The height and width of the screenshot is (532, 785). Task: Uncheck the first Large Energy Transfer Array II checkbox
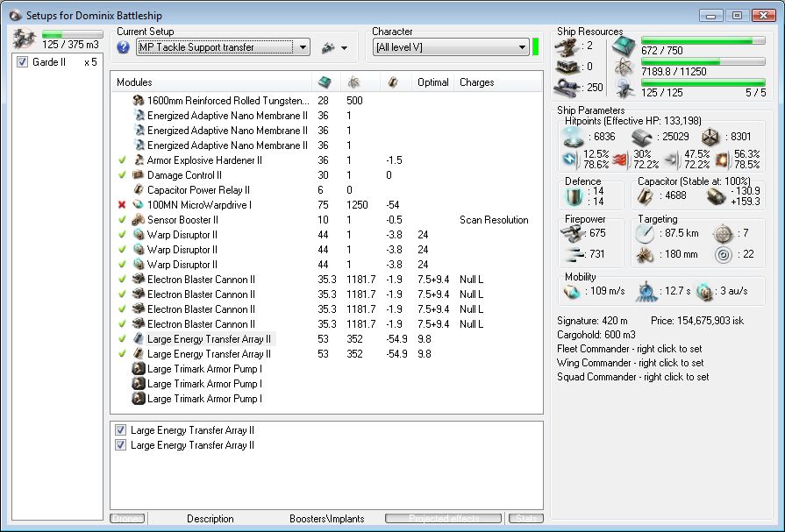coord(120,430)
